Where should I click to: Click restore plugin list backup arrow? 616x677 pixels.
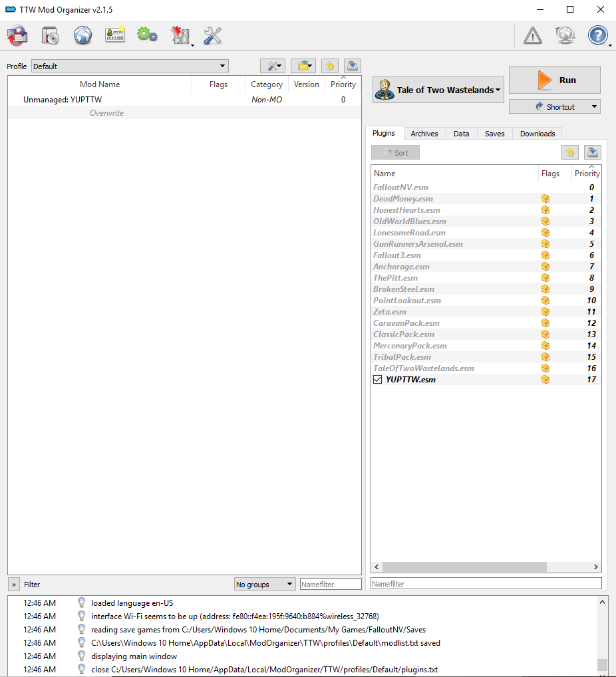(x=570, y=152)
